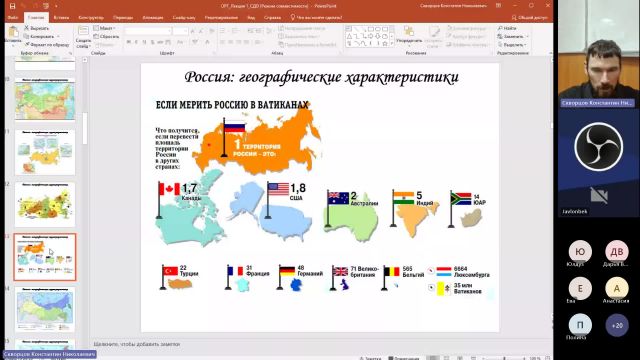The width and height of the screenshot is (640, 360).
Task: Toggle text shadow formatting
Action: click(x=153, y=42)
